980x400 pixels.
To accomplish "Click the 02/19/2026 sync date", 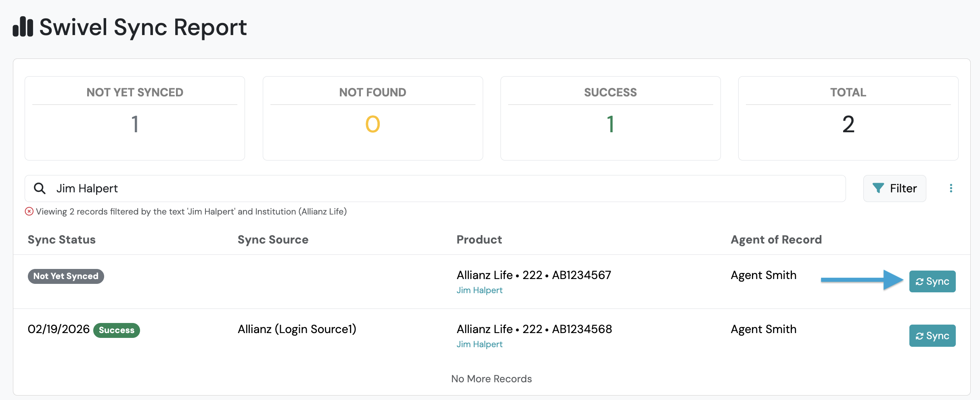I will click(59, 329).
